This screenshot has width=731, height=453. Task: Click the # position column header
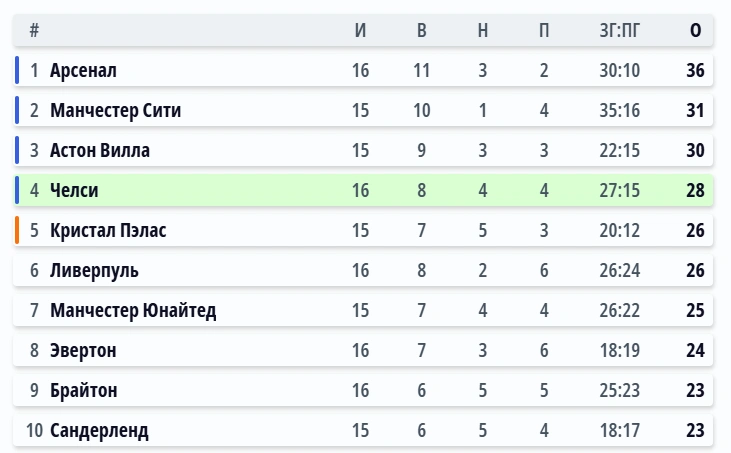[34, 31]
